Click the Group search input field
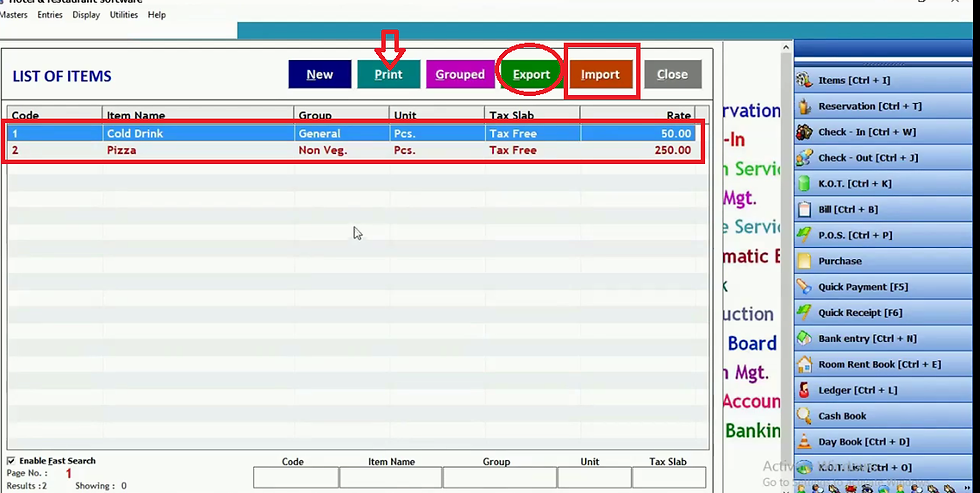 click(x=499, y=477)
